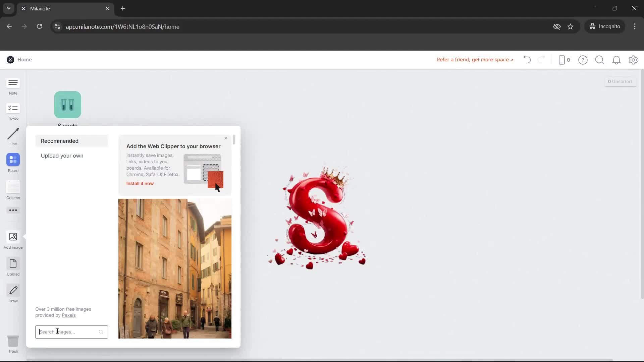
Task: Click the undo arrow
Action: (x=527, y=60)
